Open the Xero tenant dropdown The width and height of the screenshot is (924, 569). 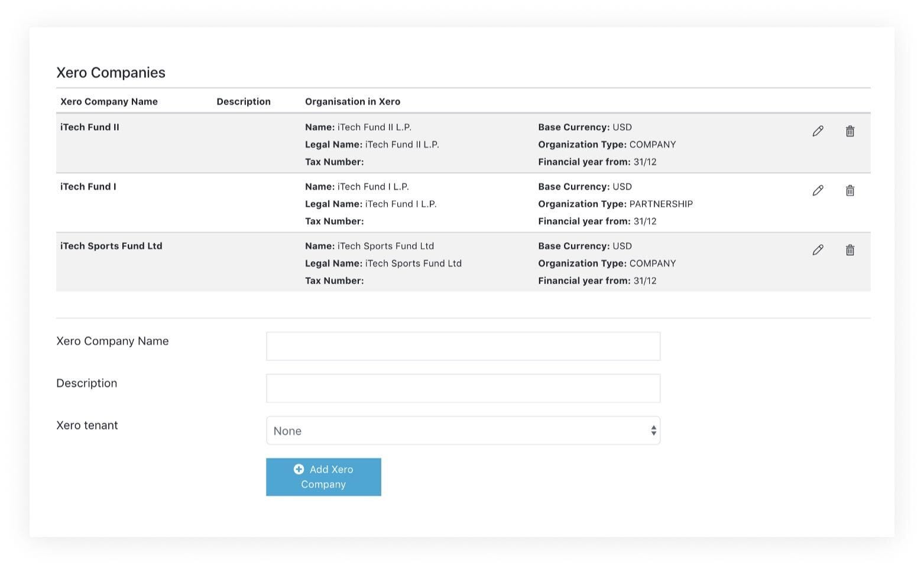(463, 431)
